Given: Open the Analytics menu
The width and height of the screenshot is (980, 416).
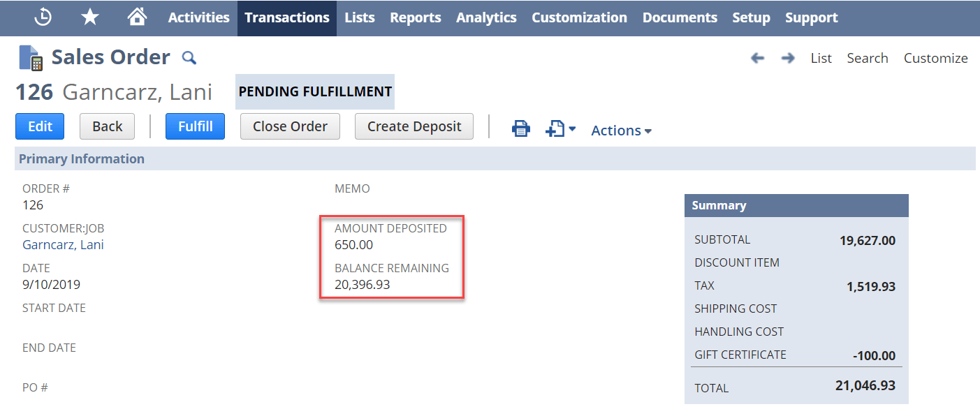Looking at the screenshot, I should click(x=486, y=18).
